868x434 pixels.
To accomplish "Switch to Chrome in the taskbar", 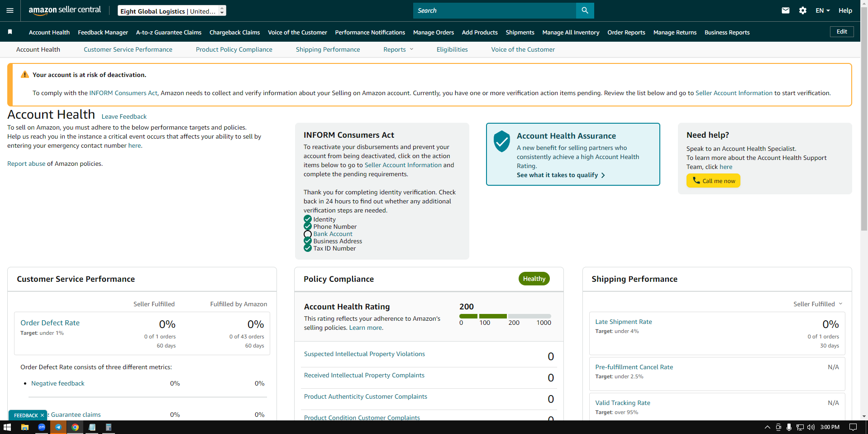I will 75,427.
